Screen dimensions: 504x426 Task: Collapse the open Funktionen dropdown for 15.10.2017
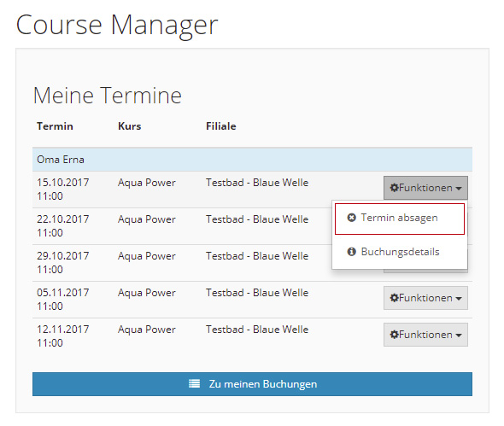[425, 188]
